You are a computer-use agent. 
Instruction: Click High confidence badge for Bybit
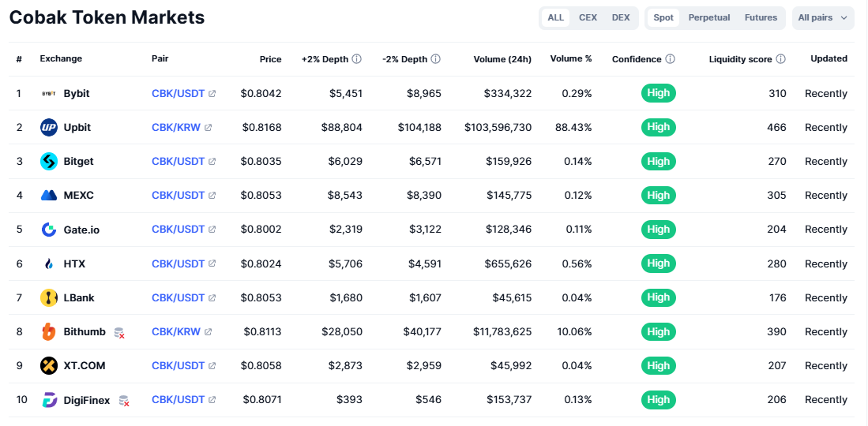click(x=658, y=93)
